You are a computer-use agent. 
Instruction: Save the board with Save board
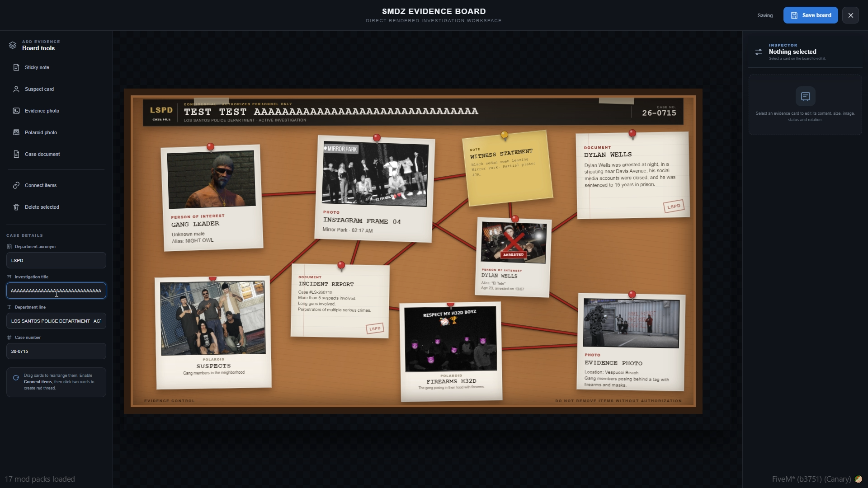click(811, 15)
